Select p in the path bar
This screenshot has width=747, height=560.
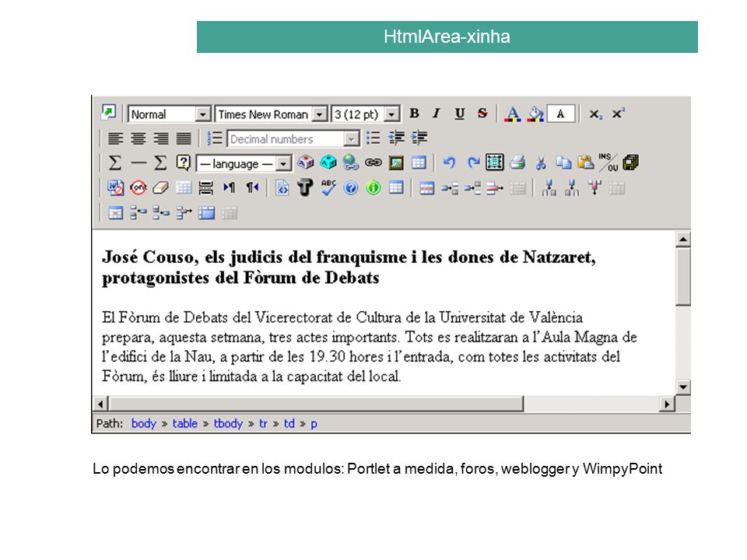(314, 424)
